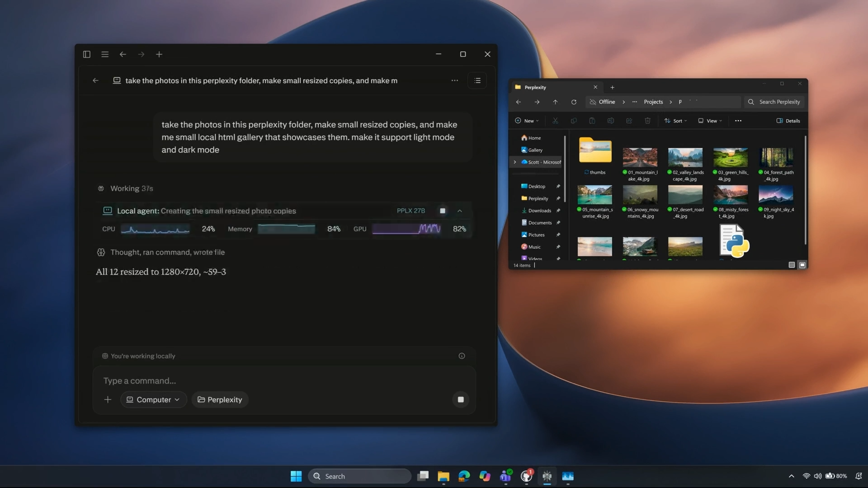Select the thumbs folder
Viewport: 868px width, 488px height.
tap(595, 155)
